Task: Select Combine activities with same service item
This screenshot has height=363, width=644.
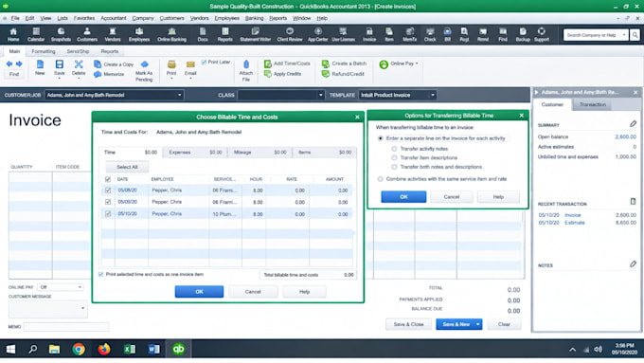Action: pos(381,179)
